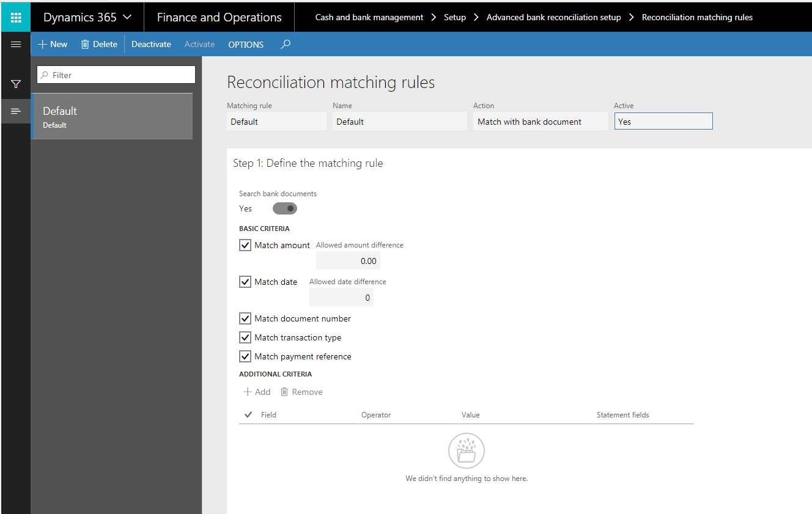Click New to create matching rule
The image size is (812, 514).
click(x=53, y=44)
